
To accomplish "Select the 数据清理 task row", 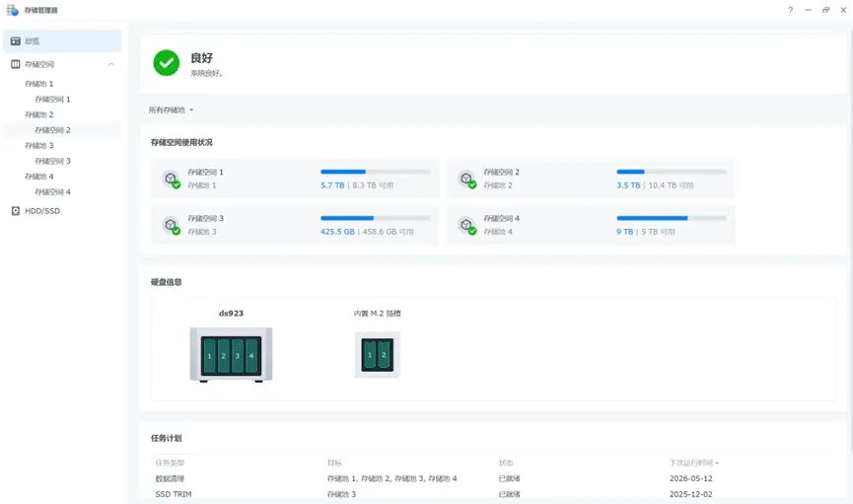I will [493, 479].
